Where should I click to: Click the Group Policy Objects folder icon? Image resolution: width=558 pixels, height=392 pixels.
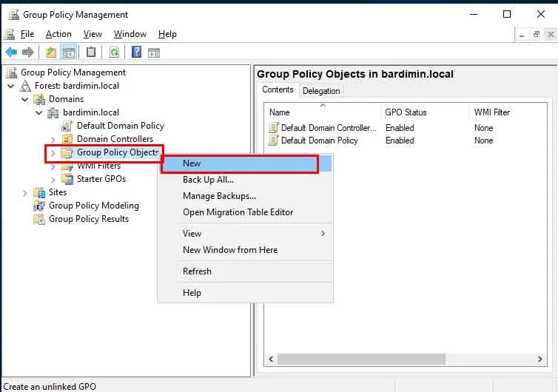(x=67, y=152)
